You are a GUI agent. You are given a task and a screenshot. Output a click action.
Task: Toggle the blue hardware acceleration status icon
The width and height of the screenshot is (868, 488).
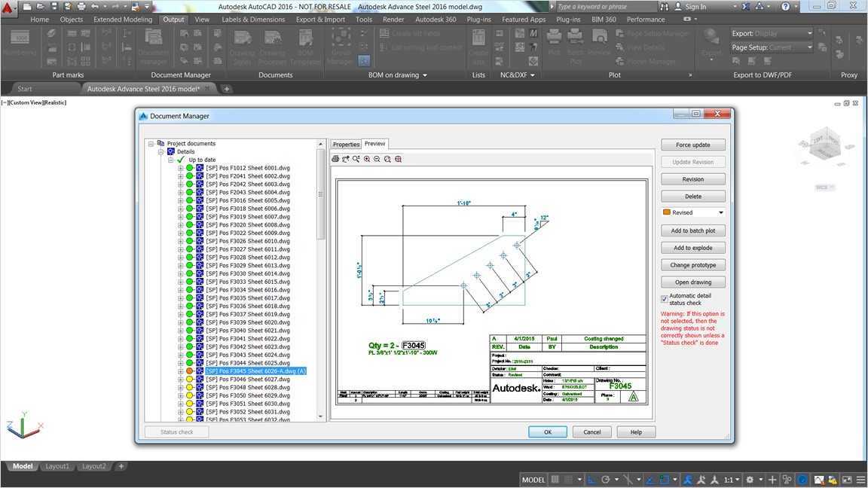[802, 480]
